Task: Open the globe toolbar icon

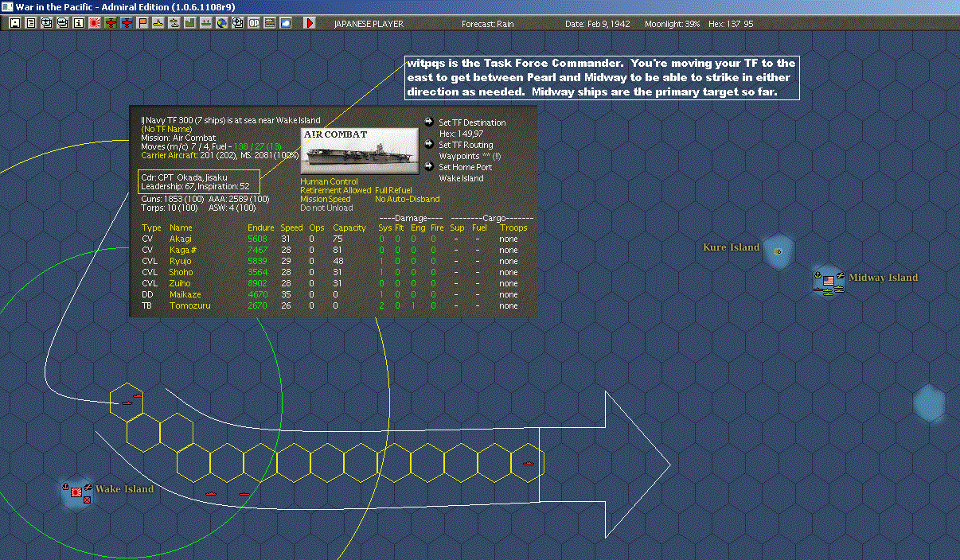Action: coord(221,23)
